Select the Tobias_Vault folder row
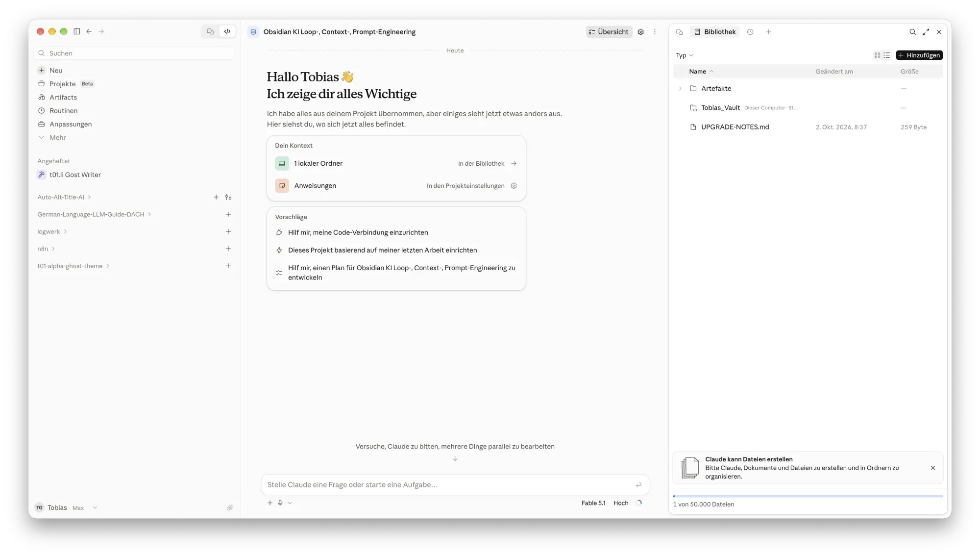 click(808, 108)
